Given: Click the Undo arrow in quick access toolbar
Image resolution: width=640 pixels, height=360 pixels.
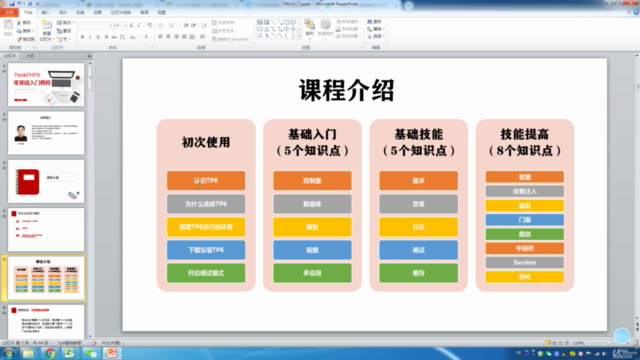Looking at the screenshot, I should [x=19, y=4].
